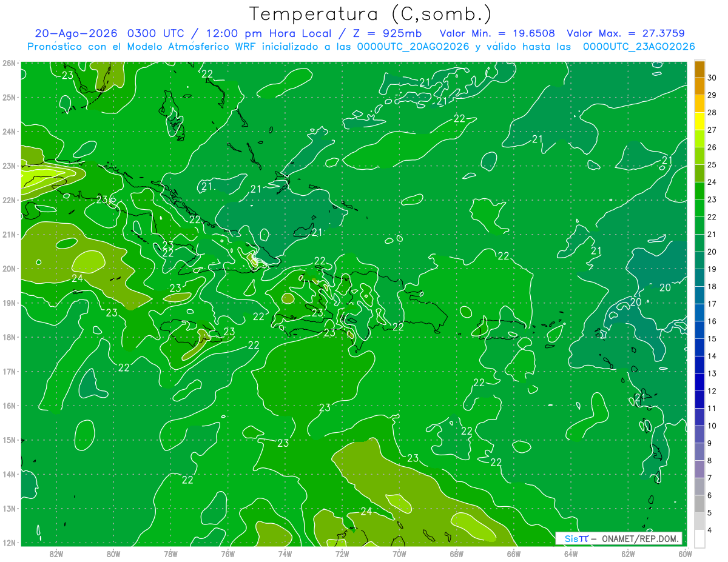
Task: Click the yellow swatch between 27 and 28
Action: [x=699, y=121]
